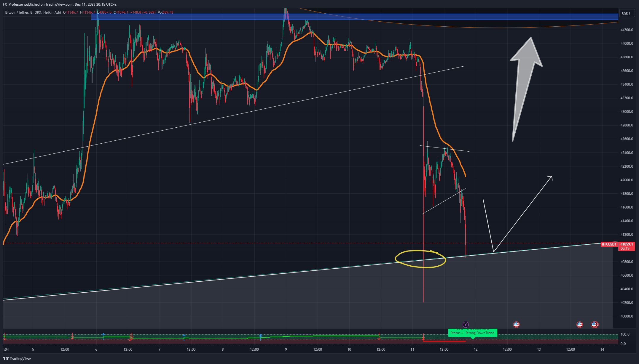This screenshot has width=639, height=364.
Task: Click price axis label 42800.0
Action: click(627, 125)
